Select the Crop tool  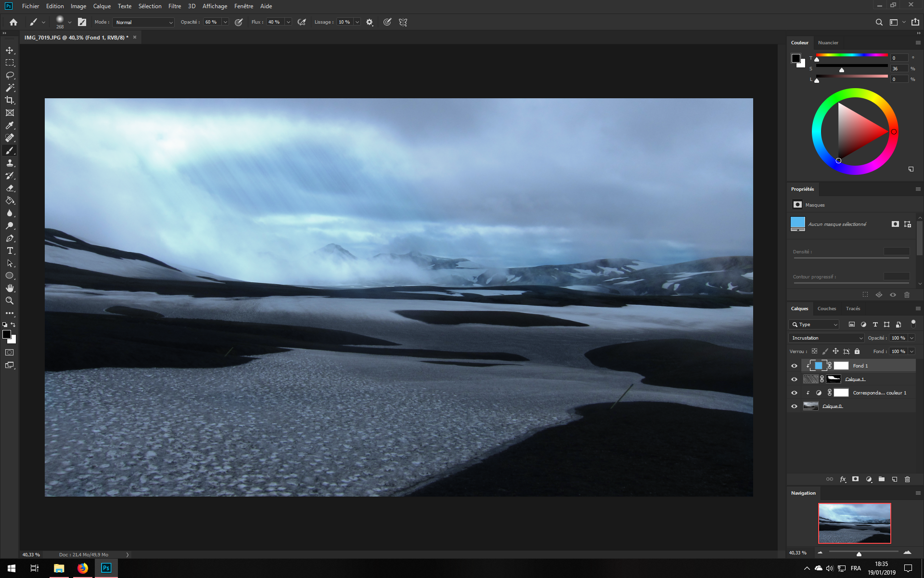point(10,100)
